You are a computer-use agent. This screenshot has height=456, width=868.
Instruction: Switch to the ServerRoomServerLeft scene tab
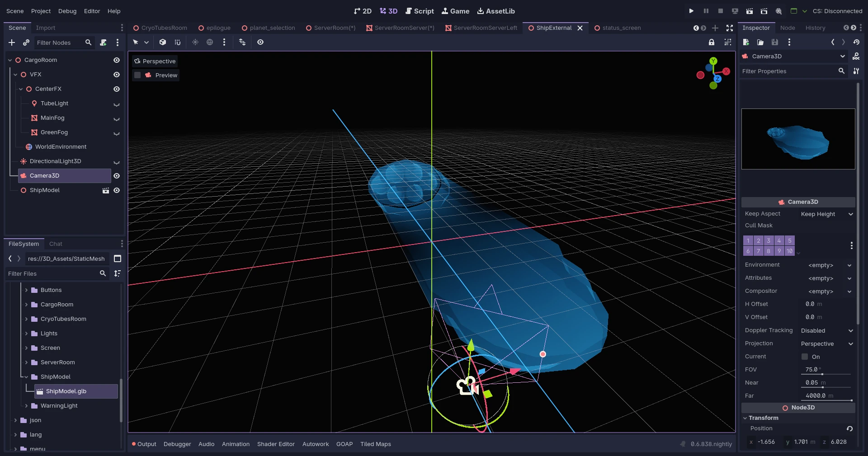click(481, 28)
